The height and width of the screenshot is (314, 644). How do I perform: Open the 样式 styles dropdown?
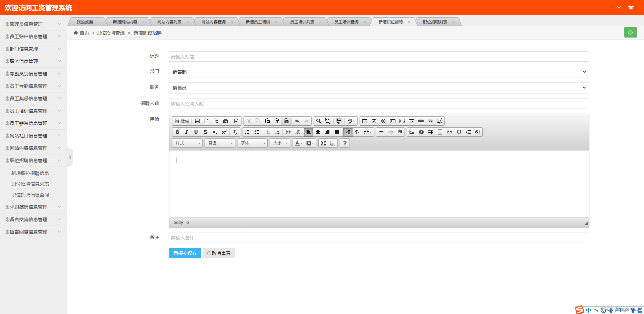tap(187, 143)
